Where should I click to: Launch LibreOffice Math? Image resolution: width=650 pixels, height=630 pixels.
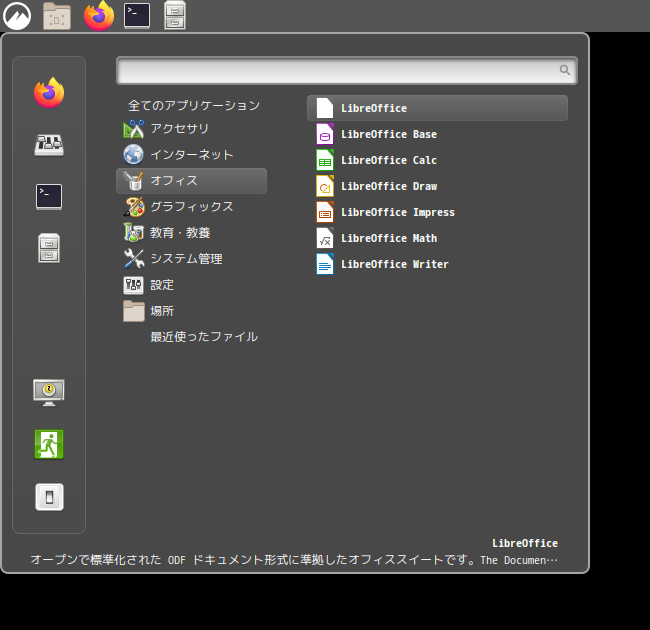point(437,238)
